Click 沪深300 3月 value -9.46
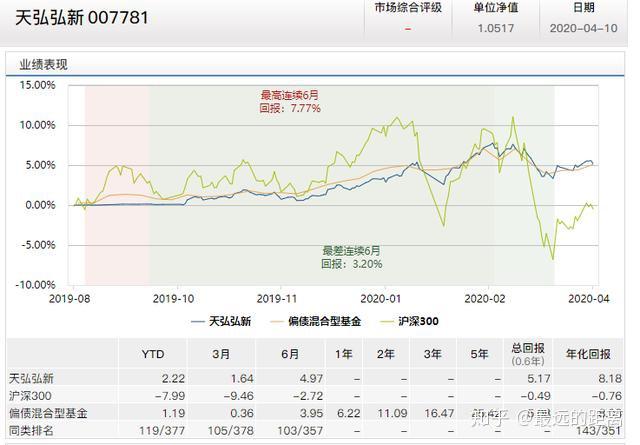Viewport: 640px width, 445px height. click(x=239, y=396)
